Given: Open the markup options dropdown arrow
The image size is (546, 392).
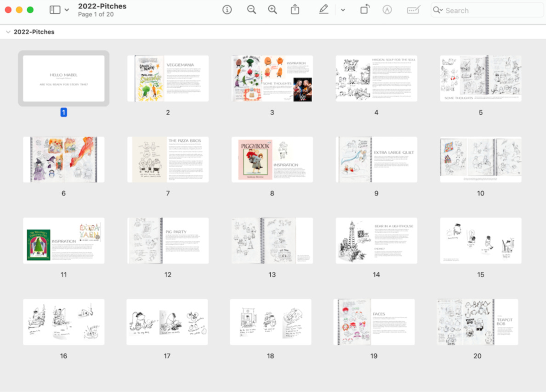Looking at the screenshot, I should pos(343,10).
